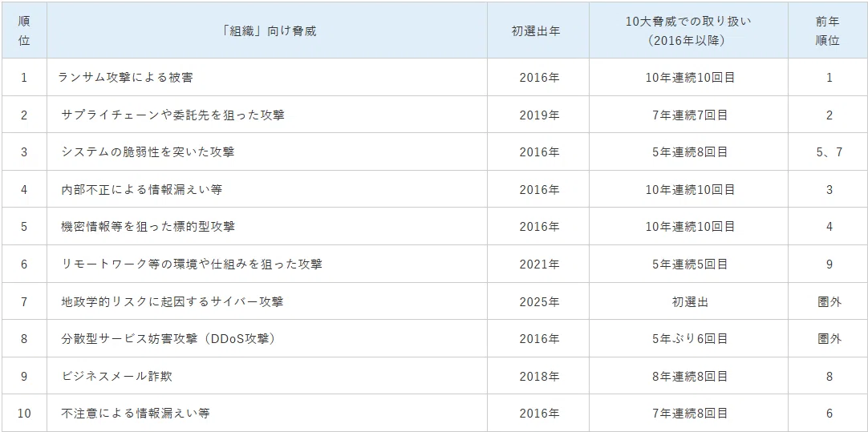Screen dimensions: 868x432
Task: Click the 順位 column header
Action: coord(24,31)
